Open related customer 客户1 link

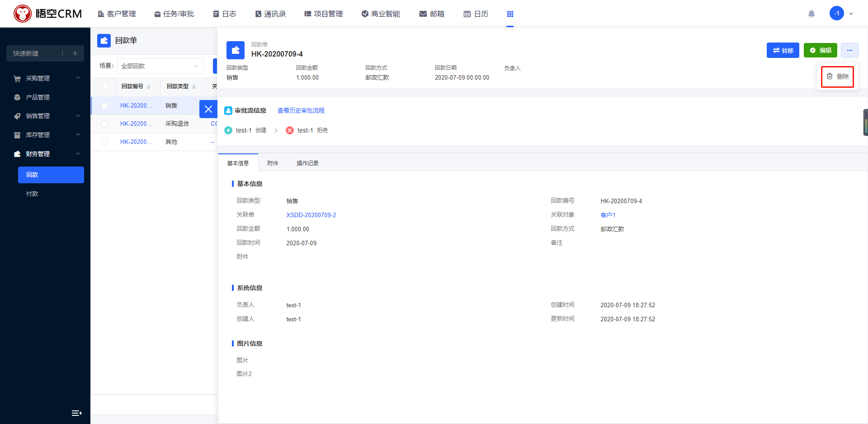pos(608,215)
